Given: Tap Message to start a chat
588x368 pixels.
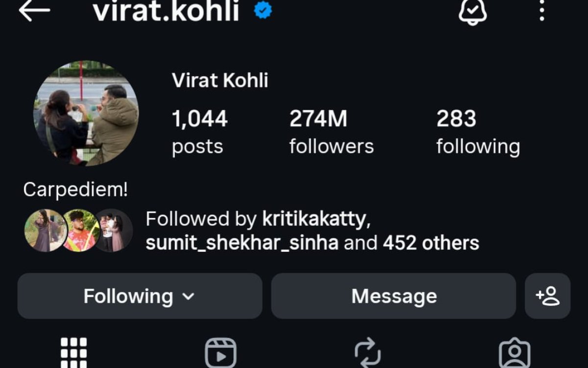Looking at the screenshot, I should pos(393,295).
